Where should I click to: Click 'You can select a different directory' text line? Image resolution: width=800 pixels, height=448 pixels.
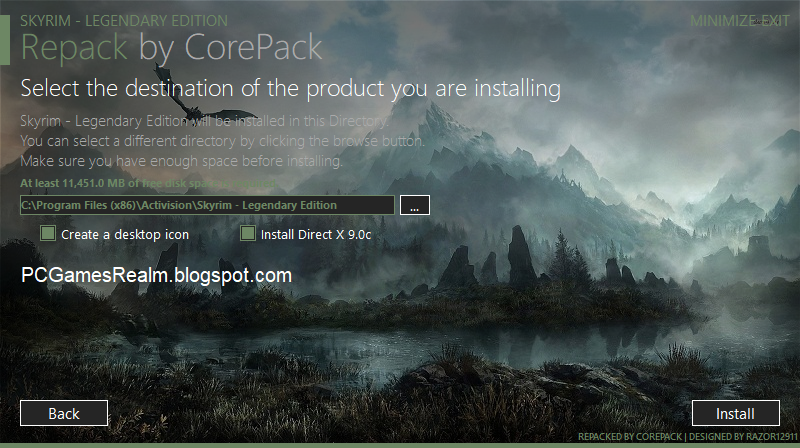222,141
